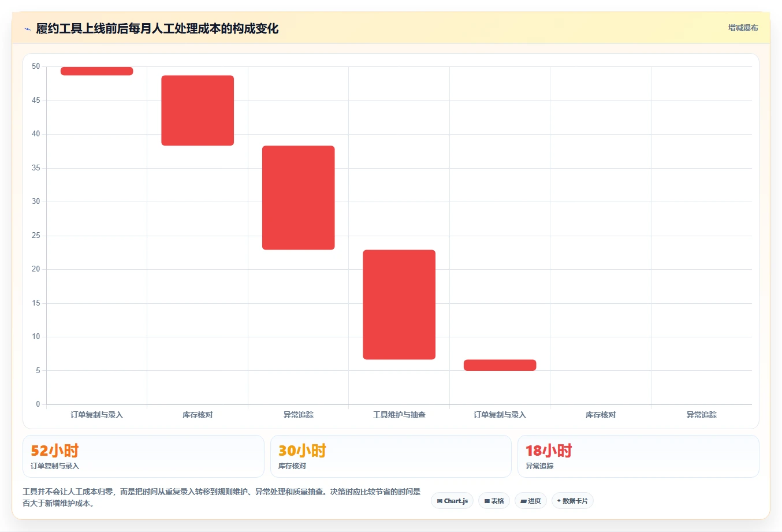Open the 30小时 stat card
This screenshot has width=782, height=532.
[x=391, y=456]
